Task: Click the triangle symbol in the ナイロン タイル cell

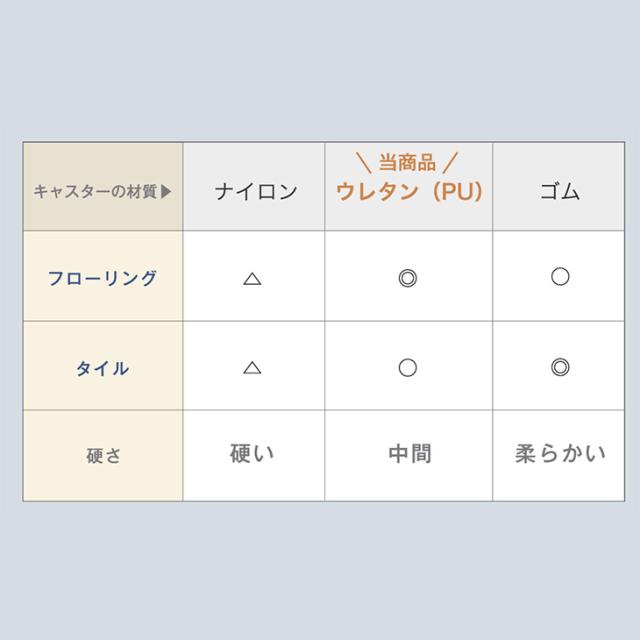Action: click(252, 368)
